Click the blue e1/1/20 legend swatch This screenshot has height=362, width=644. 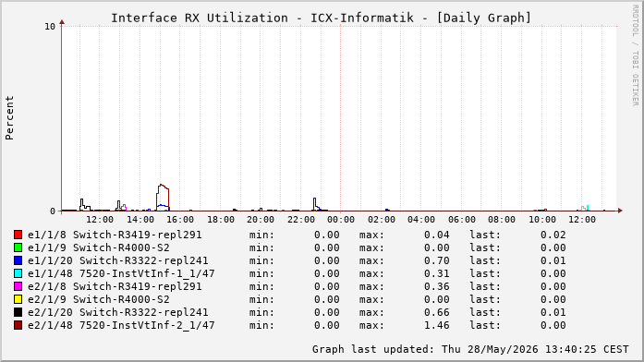pos(18,260)
